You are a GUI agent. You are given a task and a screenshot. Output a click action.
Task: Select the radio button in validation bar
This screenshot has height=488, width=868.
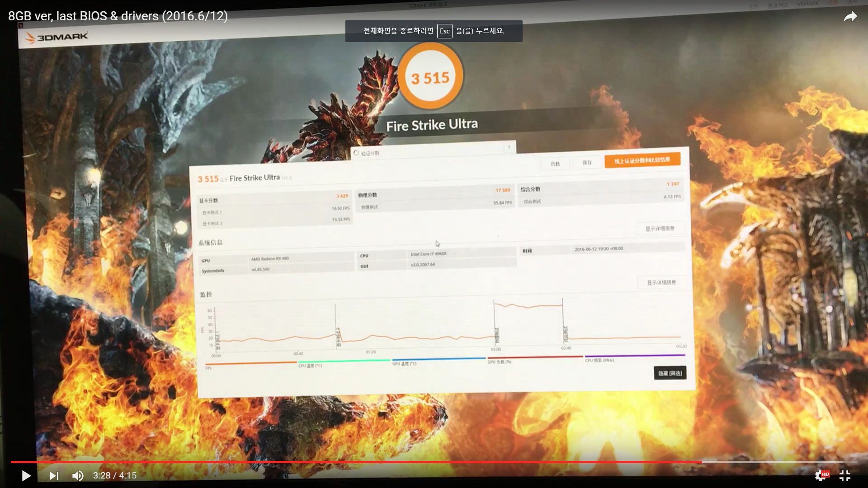point(356,153)
